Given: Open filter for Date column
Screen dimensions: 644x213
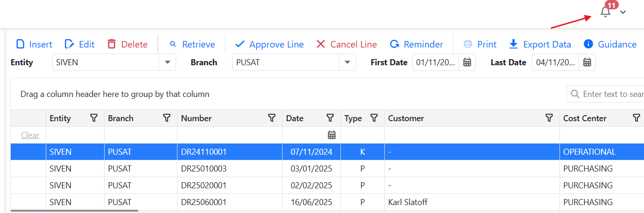Looking at the screenshot, I should [x=330, y=118].
